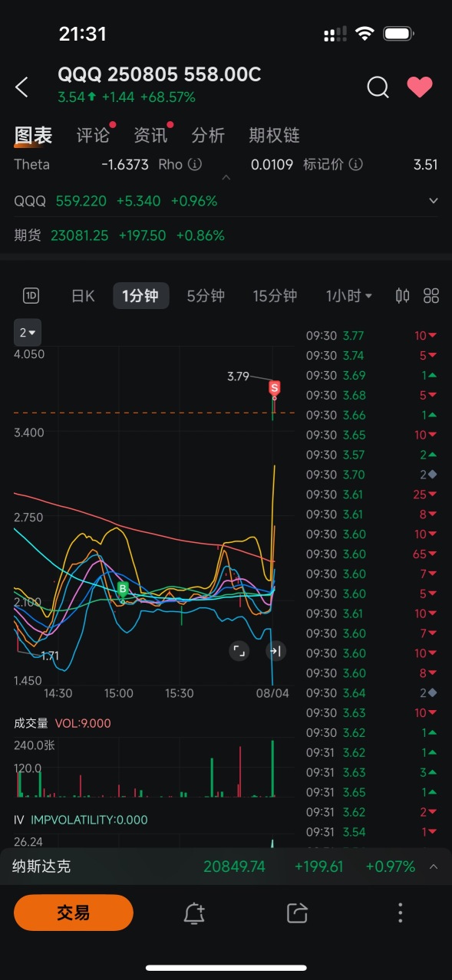Open the '2' chart selector dropdown

pyautogui.click(x=28, y=332)
